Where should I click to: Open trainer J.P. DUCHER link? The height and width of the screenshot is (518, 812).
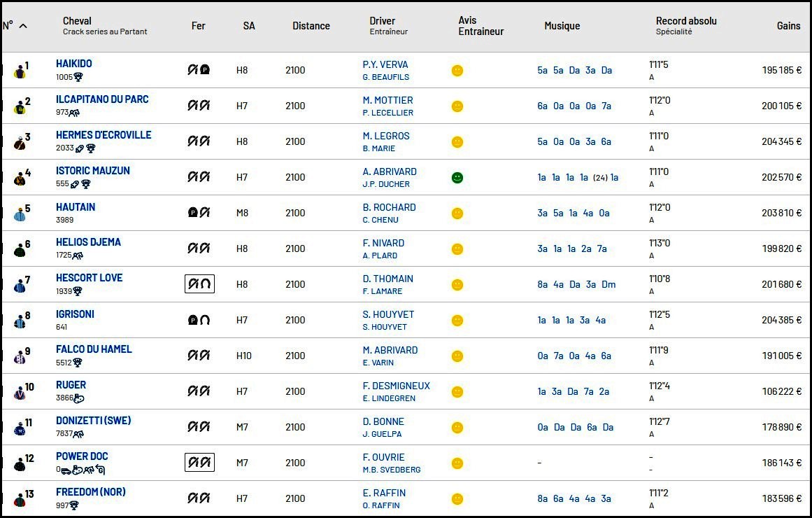coord(386,184)
